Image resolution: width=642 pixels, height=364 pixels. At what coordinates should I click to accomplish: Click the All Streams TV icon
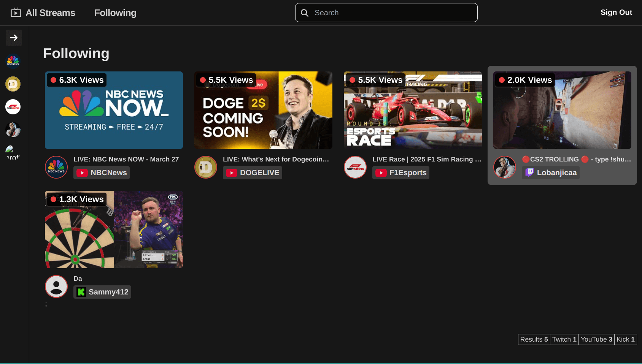click(x=16, y=13)
